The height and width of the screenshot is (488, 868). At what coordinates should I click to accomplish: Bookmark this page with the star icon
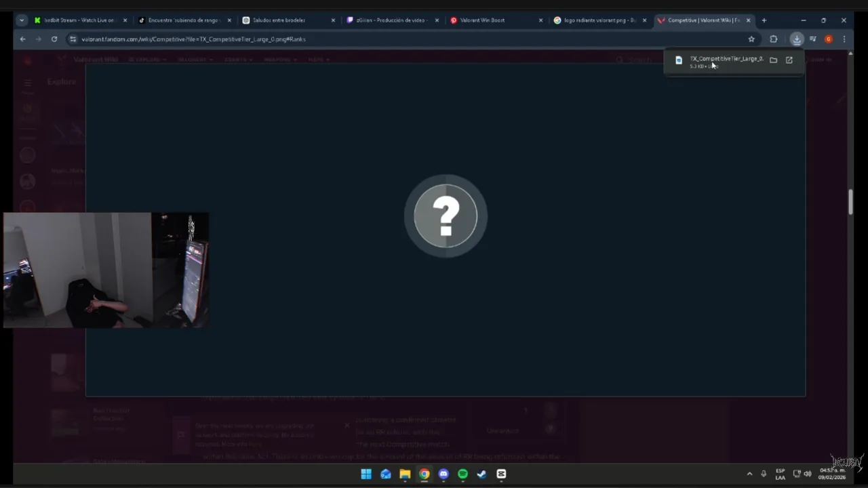tap(751, 39)
